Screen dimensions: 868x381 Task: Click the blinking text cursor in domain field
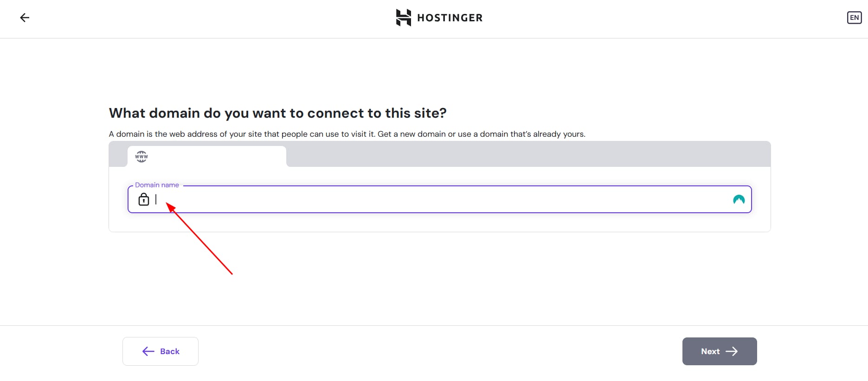point(156,199)
